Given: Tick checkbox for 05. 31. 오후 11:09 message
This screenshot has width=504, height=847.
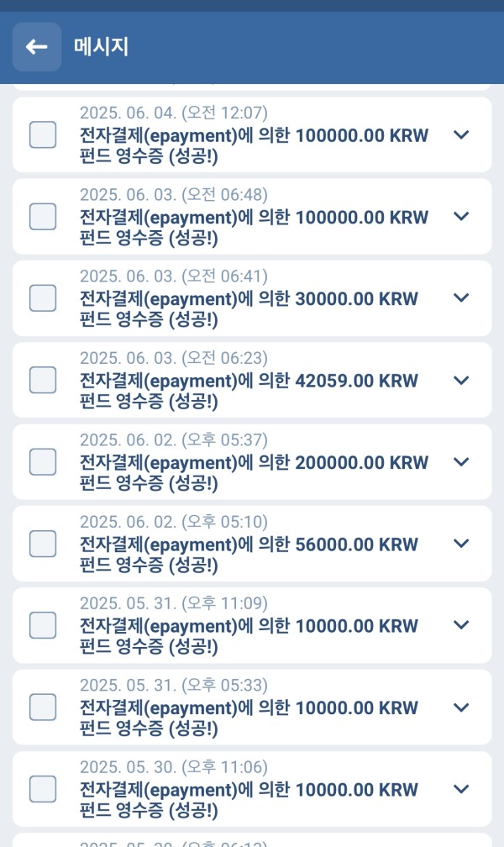Looking at the screenshot, I should 43,625.
